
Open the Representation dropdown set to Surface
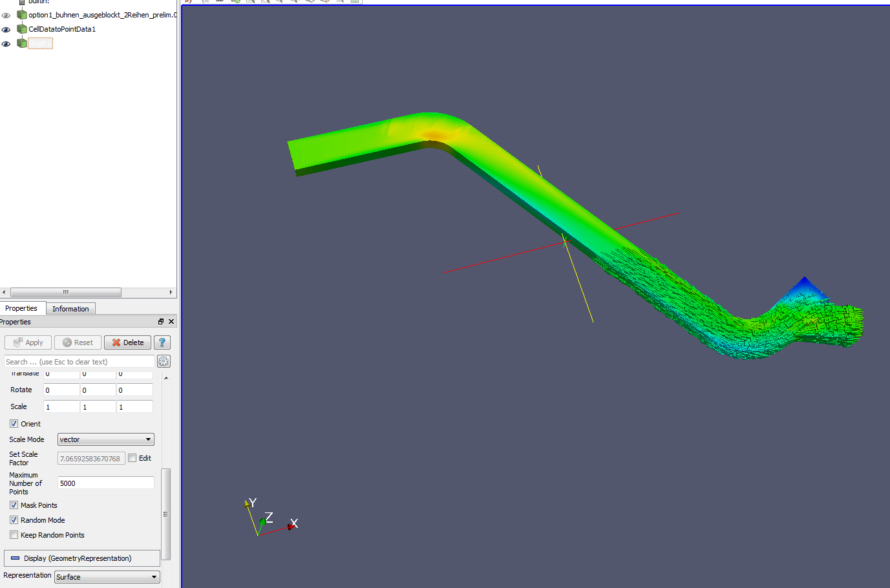pos(107,577)
